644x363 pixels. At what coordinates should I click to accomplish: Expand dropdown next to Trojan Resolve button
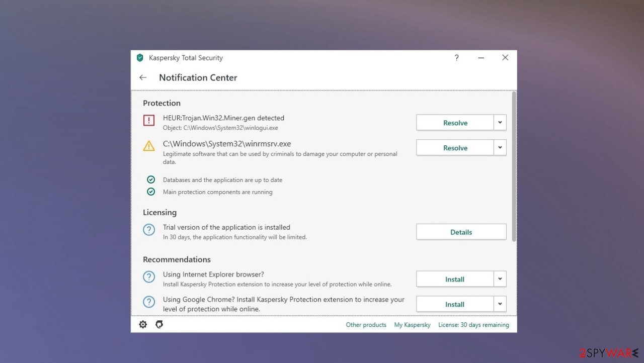(500, 123)
